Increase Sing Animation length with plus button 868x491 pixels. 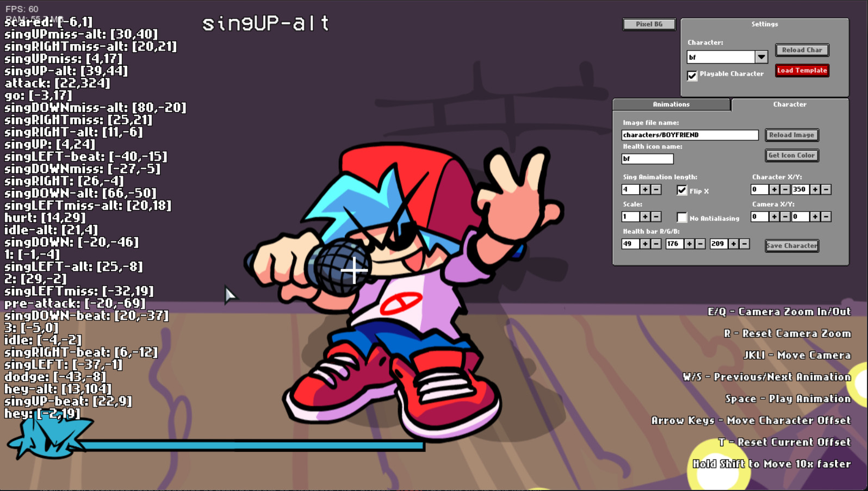tap(645, 190)
